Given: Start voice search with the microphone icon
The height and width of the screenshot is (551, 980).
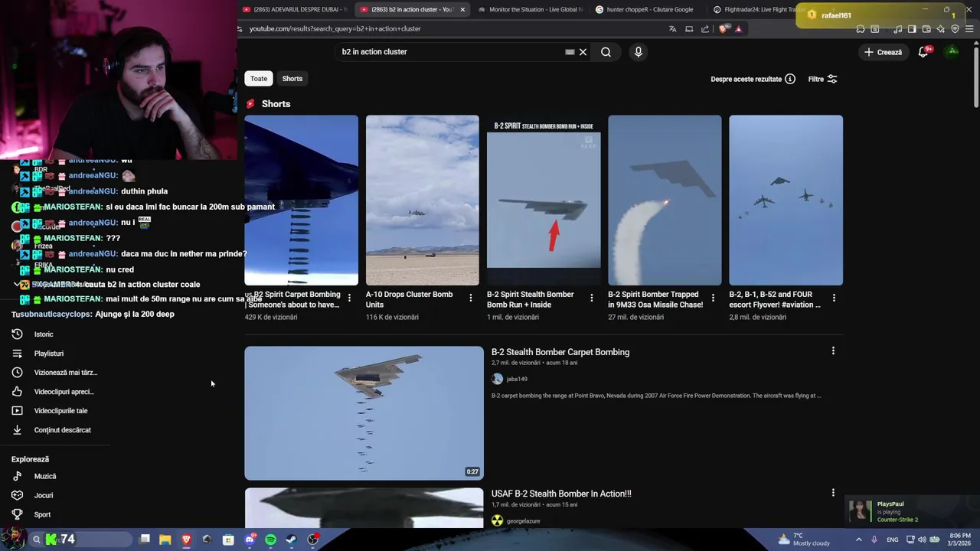Looking at the screenshot, I should tap(638, 52).
